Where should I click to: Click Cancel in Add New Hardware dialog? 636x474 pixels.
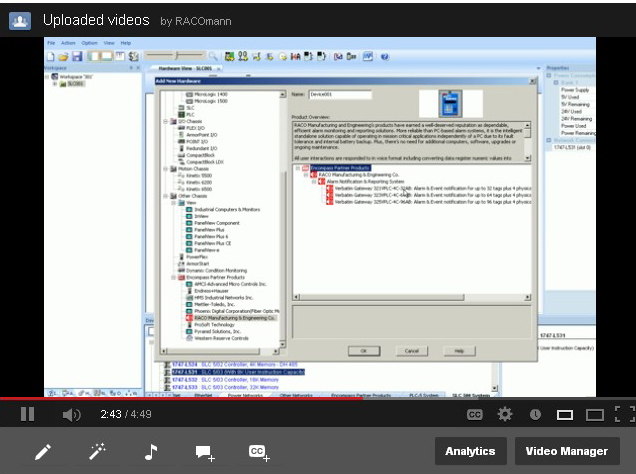(x=412, y=351)
